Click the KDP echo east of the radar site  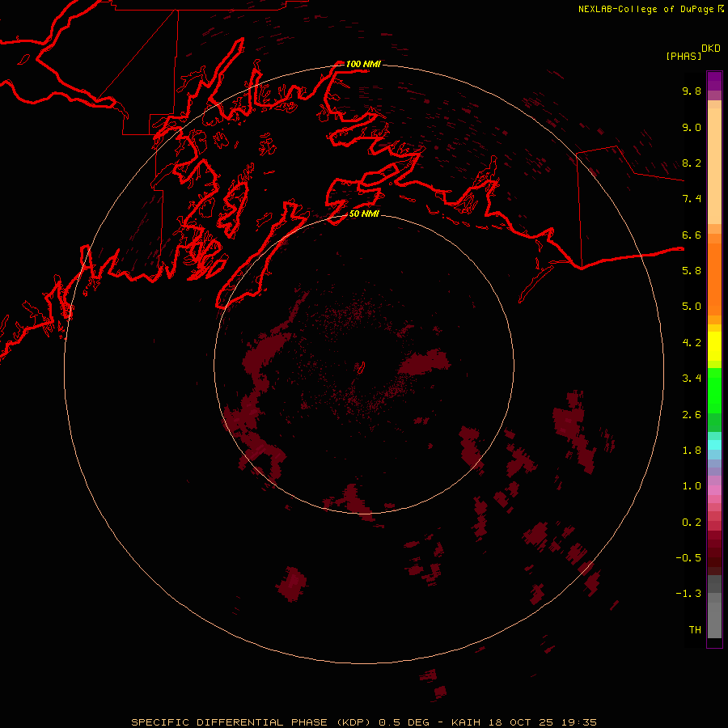coord(425,362)
